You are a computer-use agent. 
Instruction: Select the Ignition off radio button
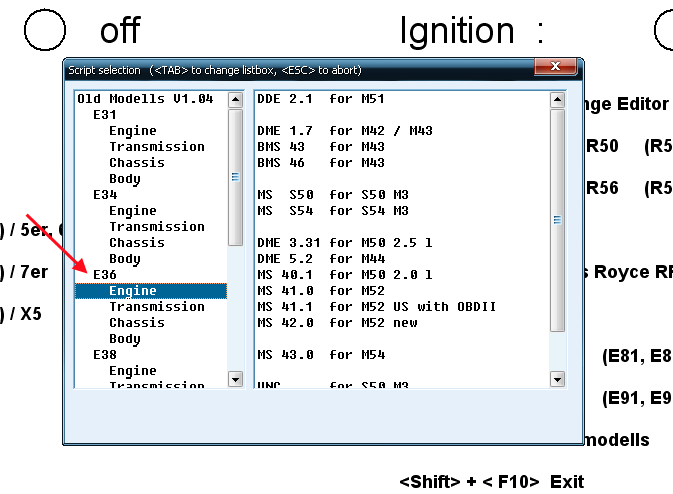45,30
